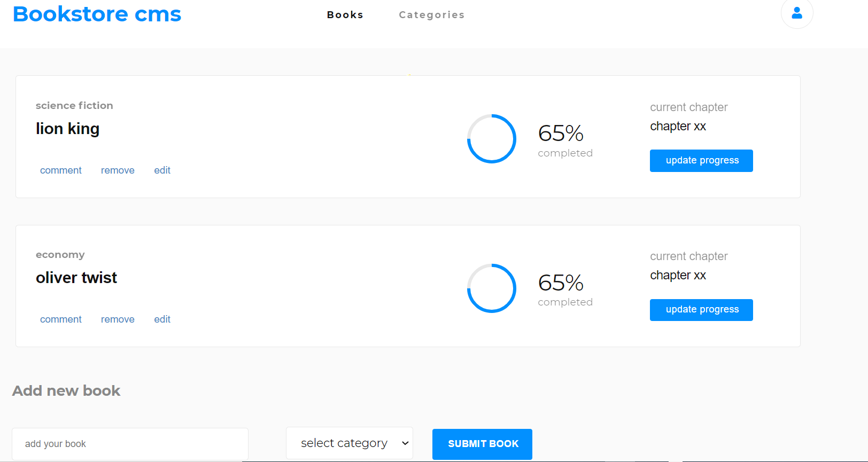868x462 pixels.
Task: Edit the lion king book
Action: [x=162, y=170]
